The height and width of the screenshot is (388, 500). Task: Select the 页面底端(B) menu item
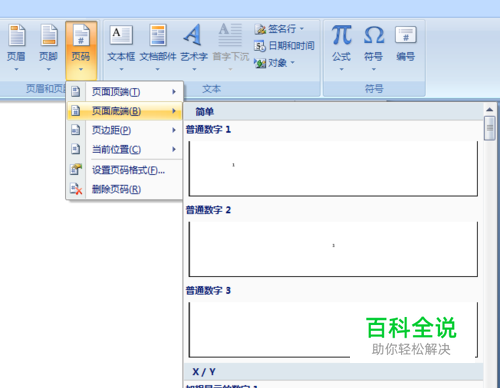(x=125, y=111)
